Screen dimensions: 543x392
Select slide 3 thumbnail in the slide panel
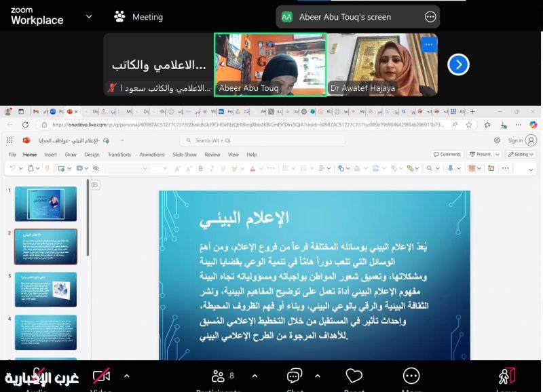click(45, 290)
